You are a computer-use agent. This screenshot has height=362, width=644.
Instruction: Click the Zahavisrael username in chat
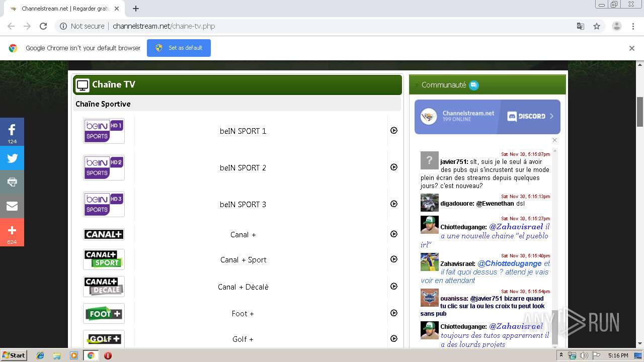[457, 263]
